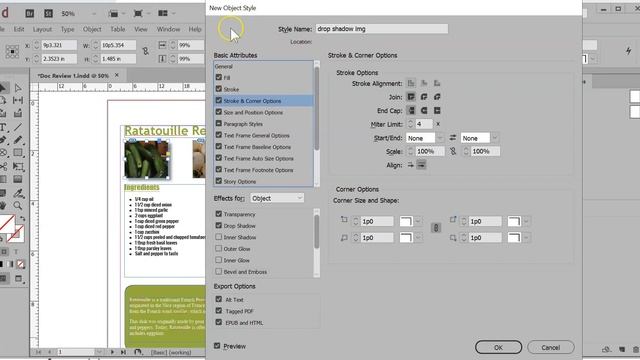Open Bridge with the Br icon
Screen dimensions: 640x360
29,13
